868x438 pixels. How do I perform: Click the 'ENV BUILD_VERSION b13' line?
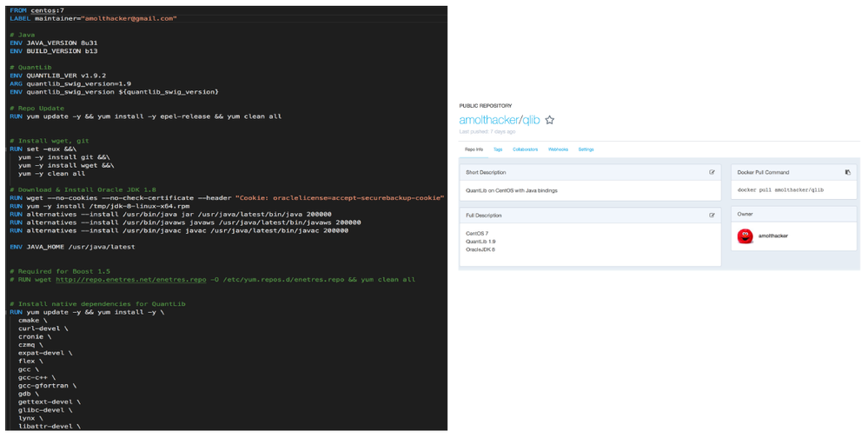(54, 51)
